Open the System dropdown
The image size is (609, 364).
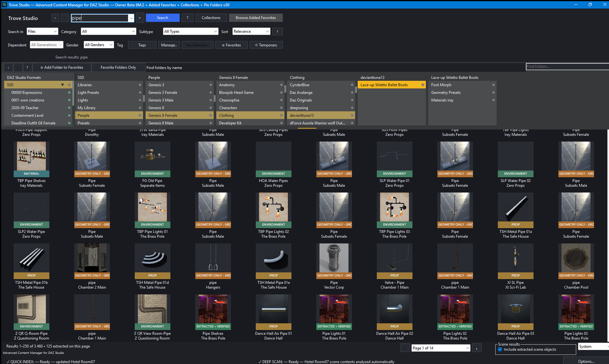coord(593,347)
